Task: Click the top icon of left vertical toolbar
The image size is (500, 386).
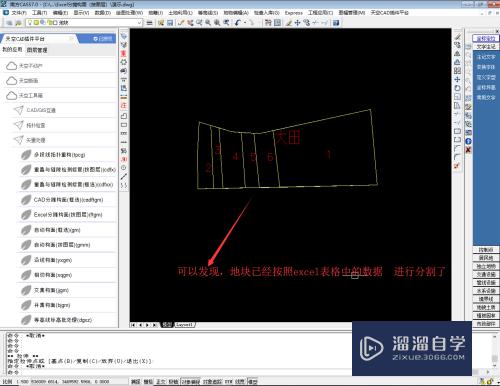Action: pyautogui.click(x=124, y=36)
